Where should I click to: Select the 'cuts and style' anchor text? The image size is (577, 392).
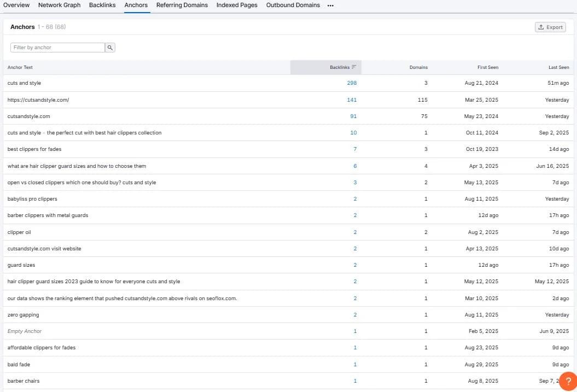tap(24, 83)
